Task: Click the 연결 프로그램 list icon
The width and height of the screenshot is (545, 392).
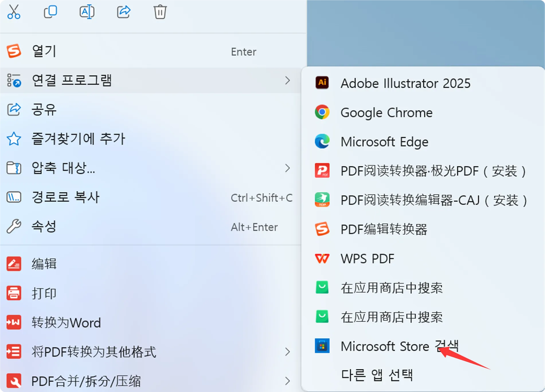Action: [14, 80]
